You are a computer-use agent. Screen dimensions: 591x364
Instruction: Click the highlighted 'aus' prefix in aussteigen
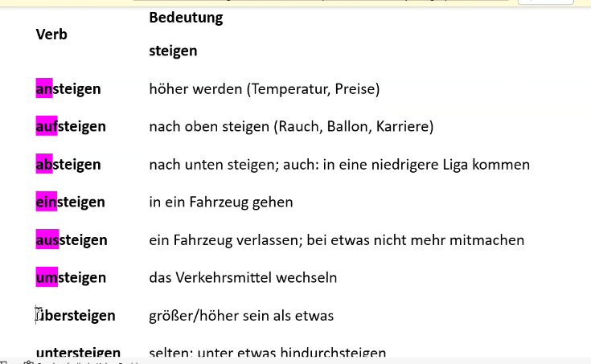click(x=47, y=239)
